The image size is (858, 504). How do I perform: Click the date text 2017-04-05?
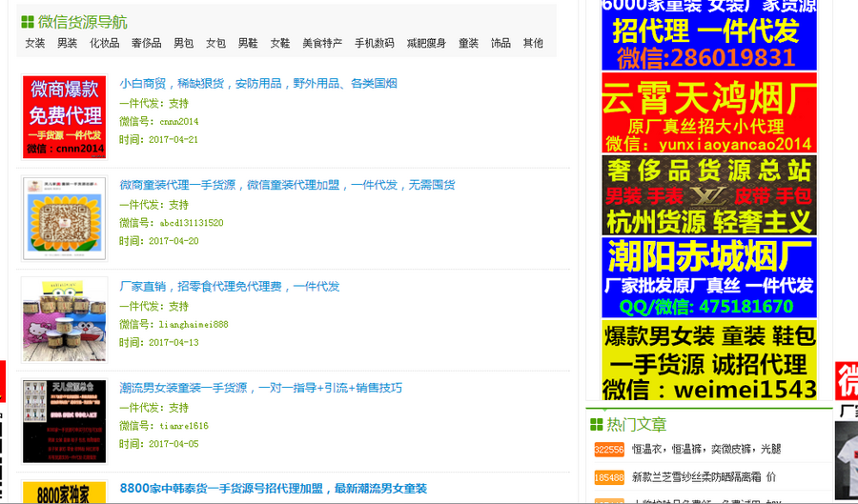pyautogui.click(x=174, y=444)
